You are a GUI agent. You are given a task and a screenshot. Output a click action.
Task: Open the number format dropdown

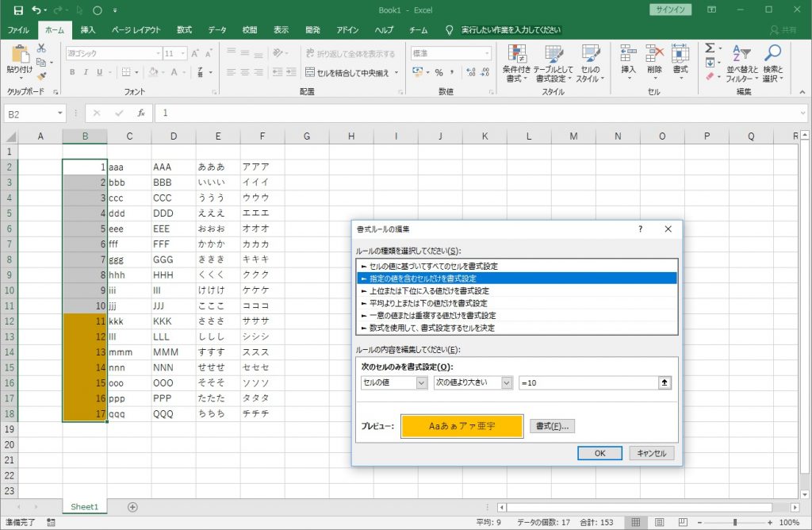487,53
